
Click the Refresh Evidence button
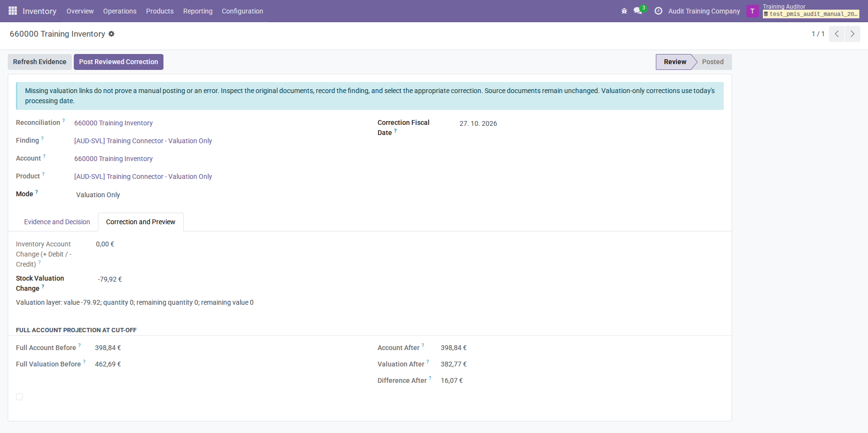[x=40, y=62]
